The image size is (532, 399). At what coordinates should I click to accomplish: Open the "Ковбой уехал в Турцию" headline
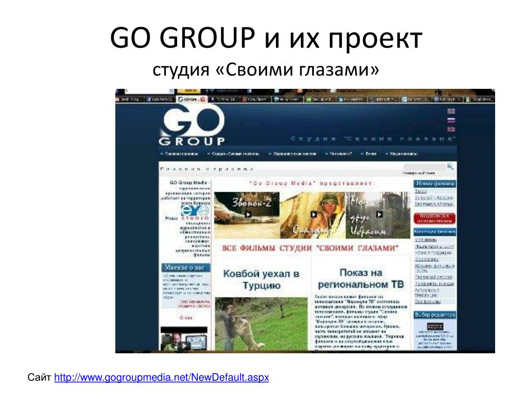pyautogui.click(x=261, y=279)
